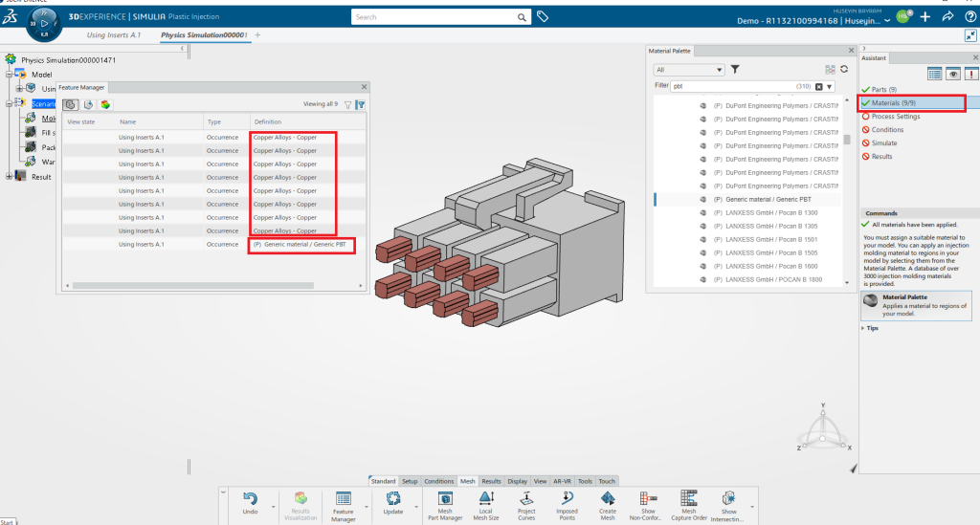
Task: Select the Local Mesh Size tool
Action: coord(485,503)
